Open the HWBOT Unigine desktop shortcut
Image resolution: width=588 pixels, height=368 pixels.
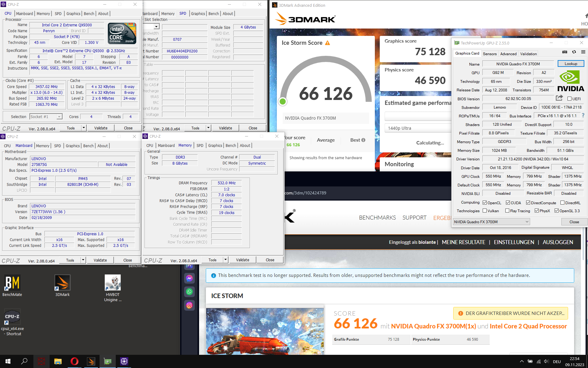[113, 283]
